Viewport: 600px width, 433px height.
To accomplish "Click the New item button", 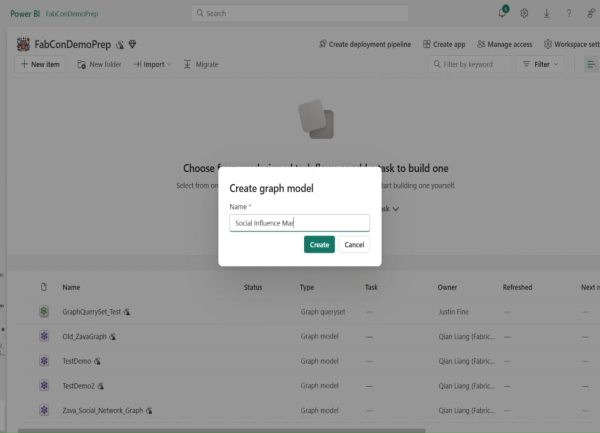I will coord(40,64).
